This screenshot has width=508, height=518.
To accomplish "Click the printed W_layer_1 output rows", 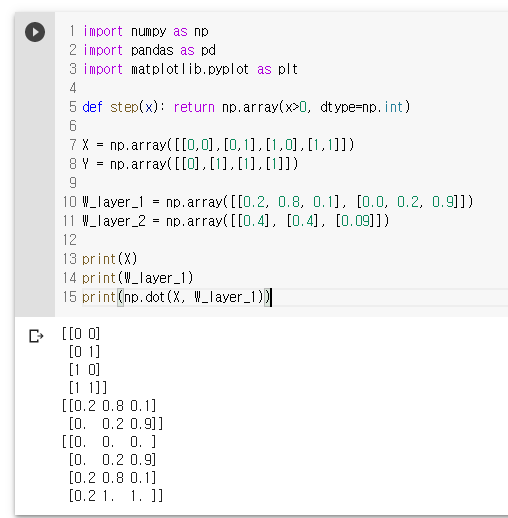I will 112,415.
